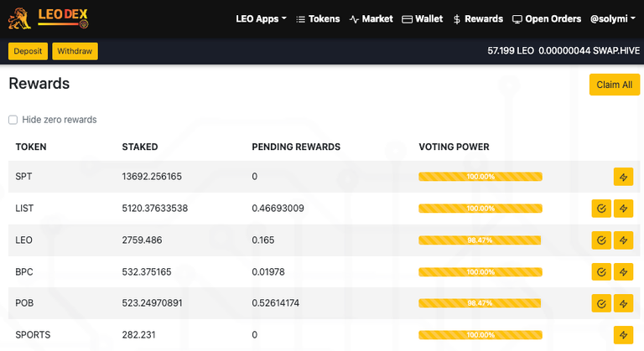Click pending reward value 0.46693009

point(278,209)
